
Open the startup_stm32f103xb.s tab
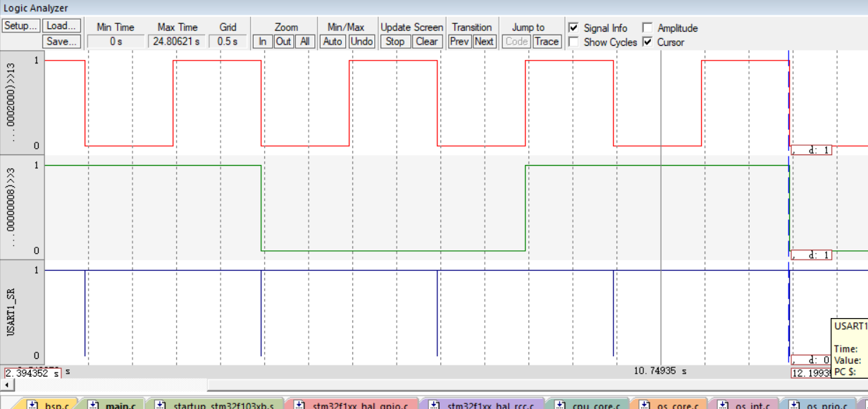pos(214,405)
